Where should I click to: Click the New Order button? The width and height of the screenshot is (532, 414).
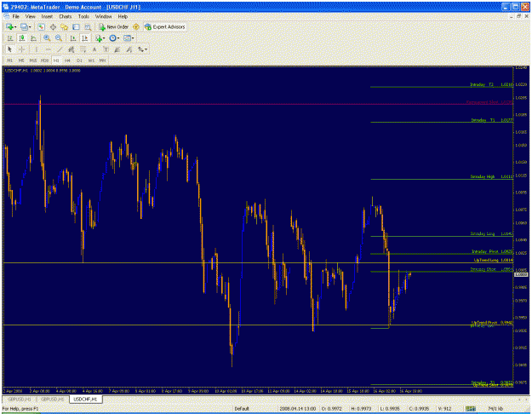click(x=114, y=26)
